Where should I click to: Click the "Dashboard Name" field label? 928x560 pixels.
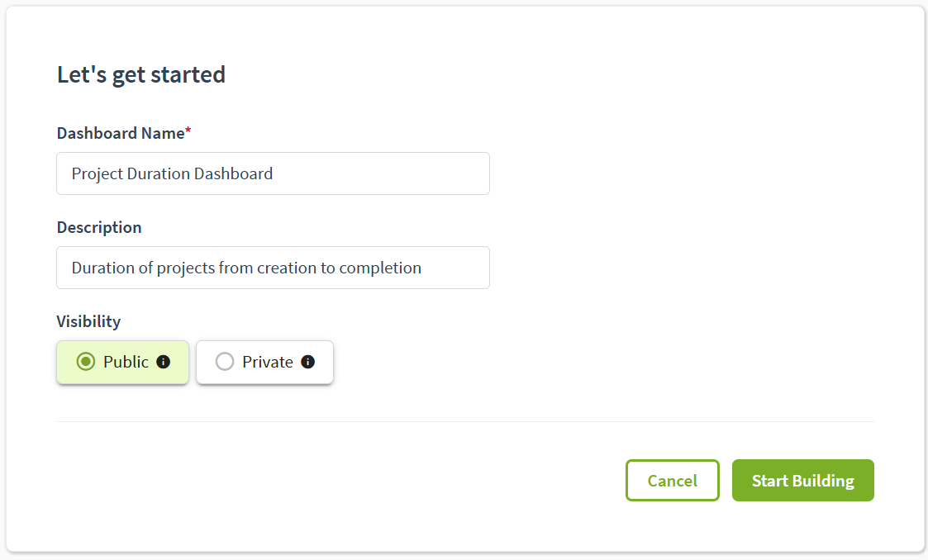click(x=120, y=133)
